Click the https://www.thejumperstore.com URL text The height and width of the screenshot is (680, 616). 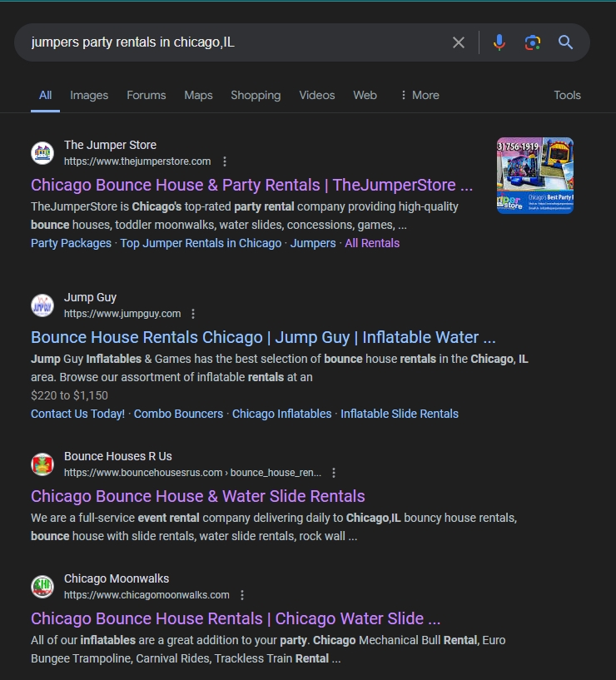point(137,161)
